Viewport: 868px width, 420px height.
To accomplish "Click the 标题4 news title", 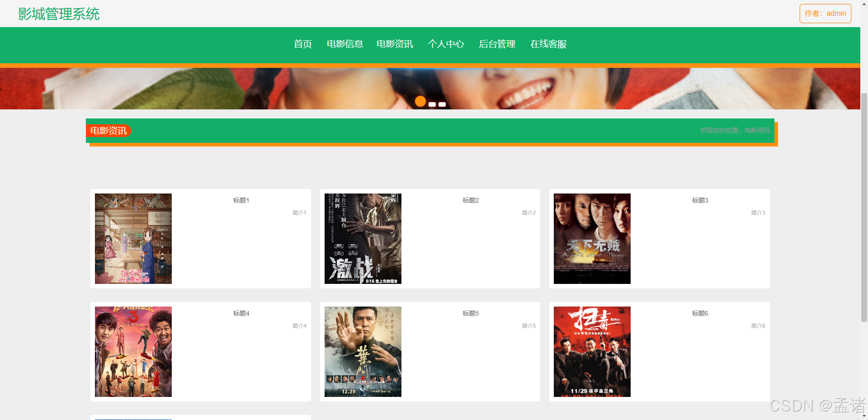I will [x=241, y=313].
